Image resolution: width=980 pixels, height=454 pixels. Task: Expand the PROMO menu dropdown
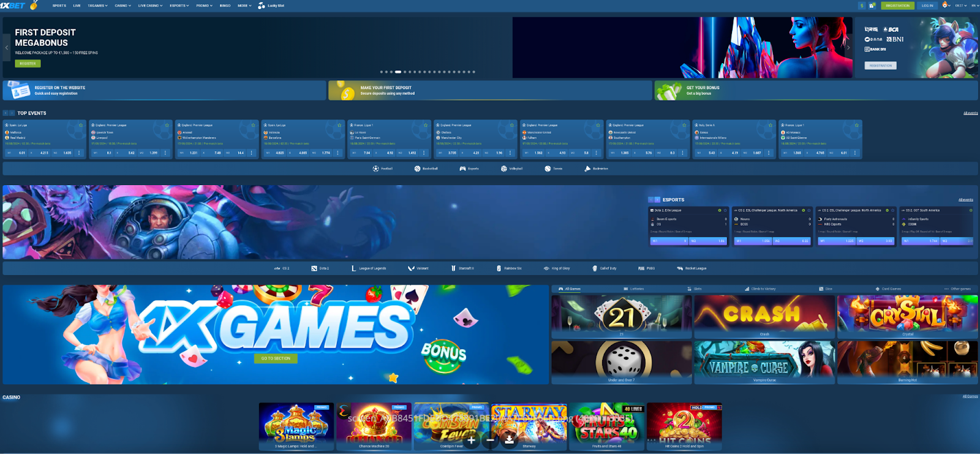(x=204, y=6)
